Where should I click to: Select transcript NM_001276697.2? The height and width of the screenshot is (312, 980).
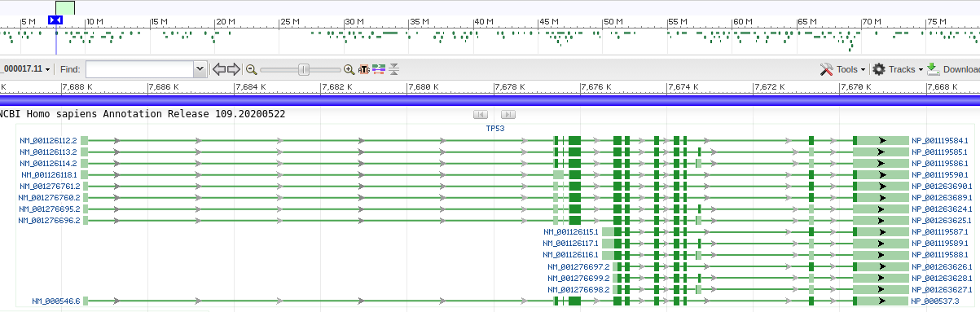click(x=578, y=267)
